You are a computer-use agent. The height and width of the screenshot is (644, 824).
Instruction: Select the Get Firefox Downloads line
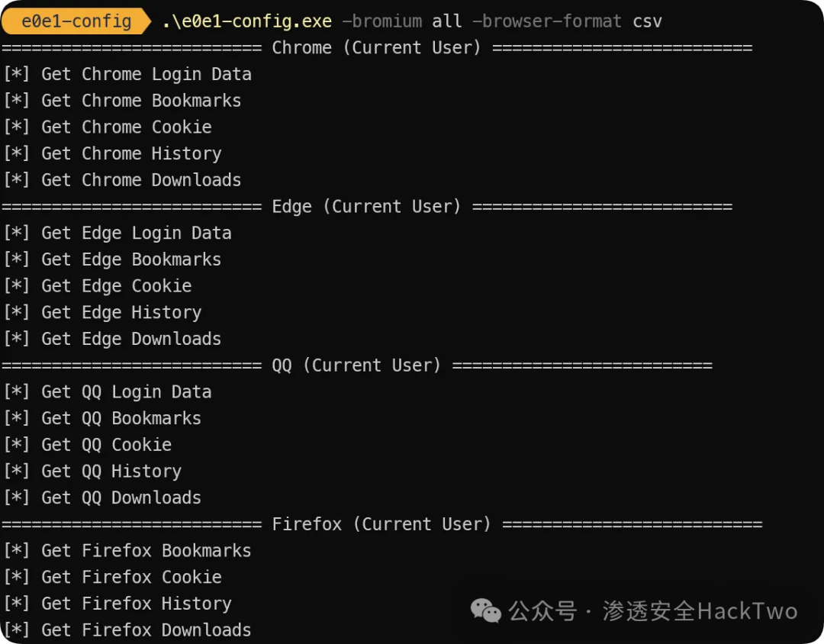[x=127, y=630]
